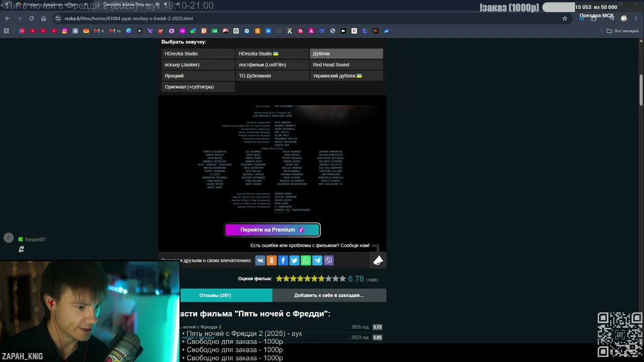Share the film on Odnoklassniki
This screenshot has height=362, width=644.
click(272, 260)
